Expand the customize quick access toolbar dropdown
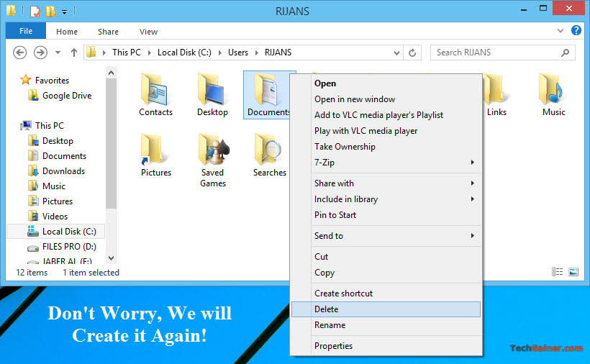Image resolution: width=590 pixels, height=364 pixels. tap(64, 12)
